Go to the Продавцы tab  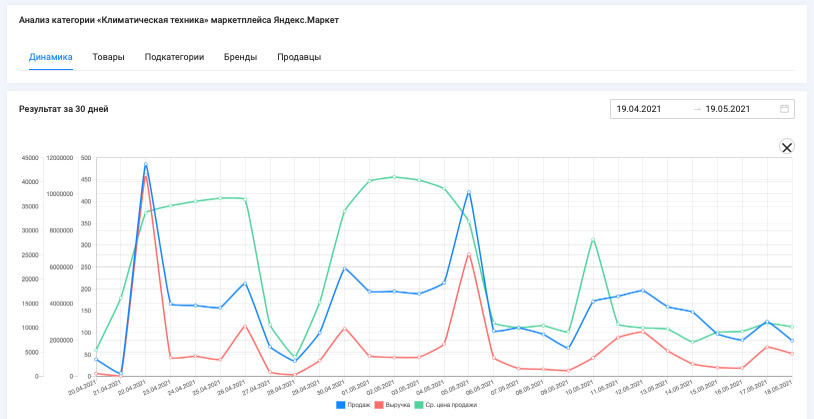(299, 57)
